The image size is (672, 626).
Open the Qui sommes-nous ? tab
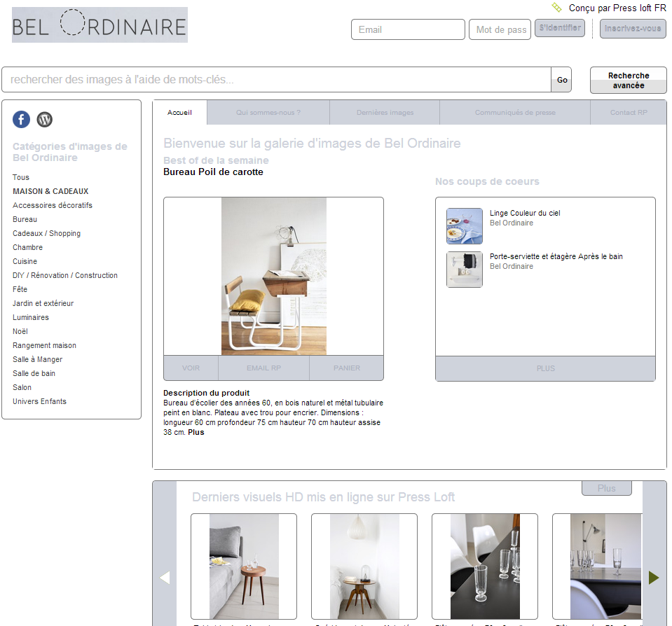268,113
